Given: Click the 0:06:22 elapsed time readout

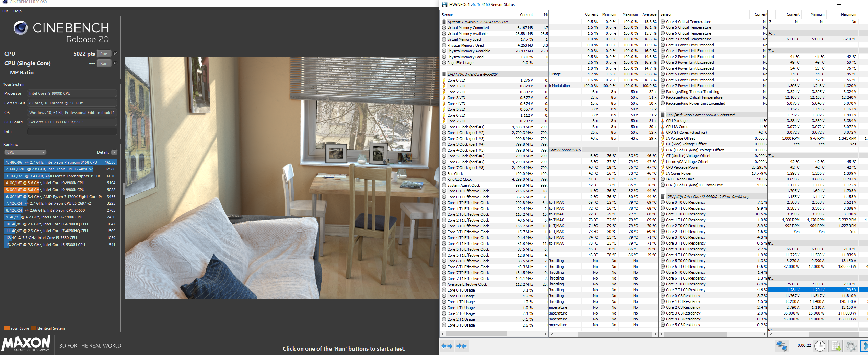Looking at the screenshot, I should coord(804,346).
